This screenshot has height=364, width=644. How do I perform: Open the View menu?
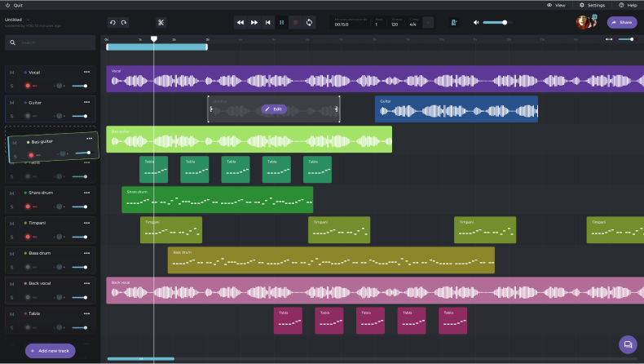(x=556, y=6)
